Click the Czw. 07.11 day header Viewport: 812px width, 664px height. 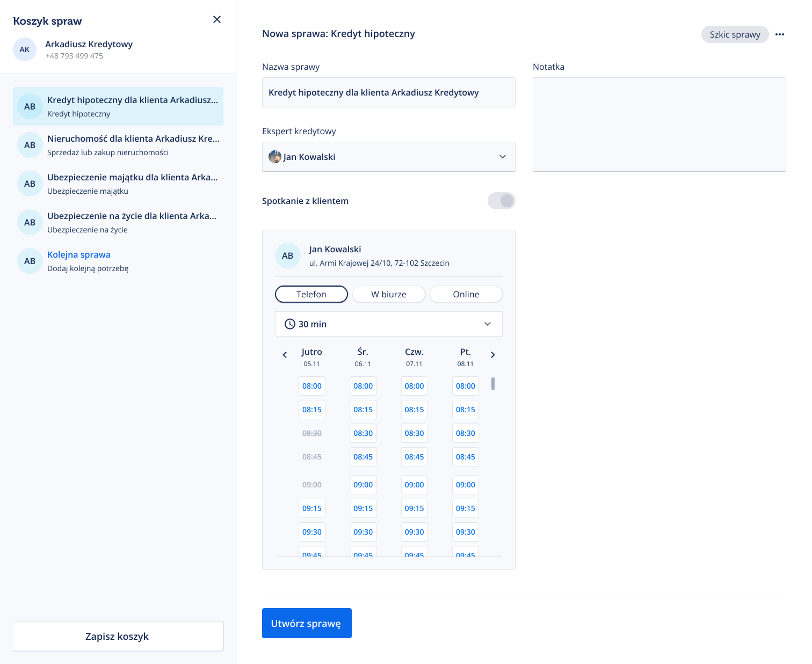(x=415, y=357)
